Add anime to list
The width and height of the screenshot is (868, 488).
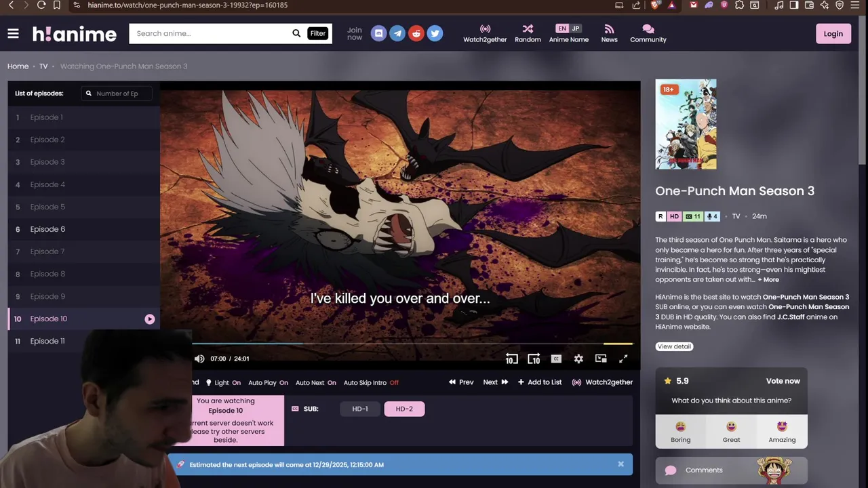coord(540,382)
